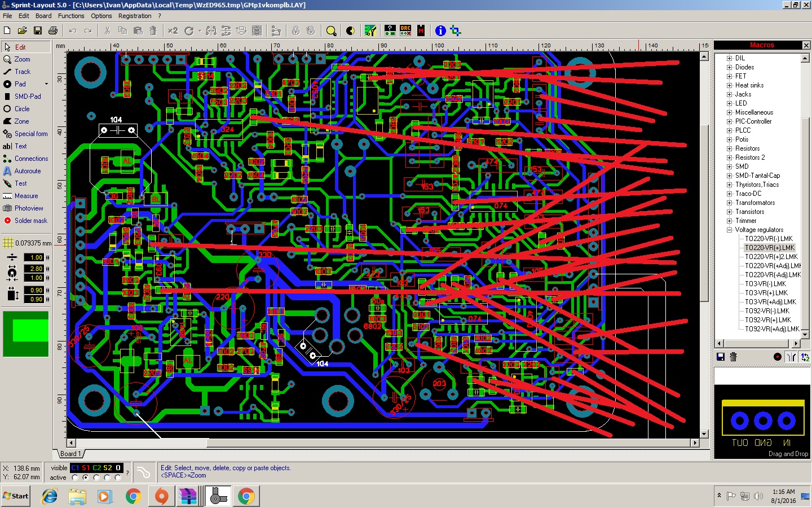Screen dimensions: 812x508
Task: Click the magnifier search icon in toolbar
Action: [x=332, y=30]
